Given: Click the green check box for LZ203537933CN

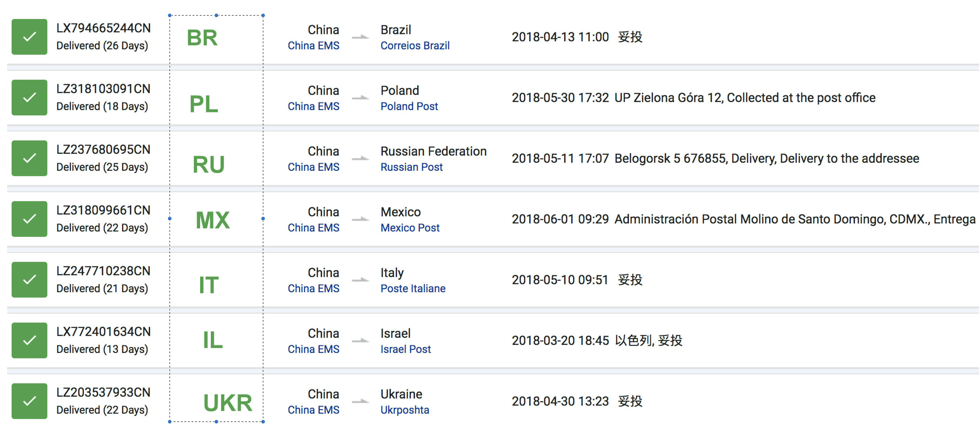Looking at the screenshot, I should pyautogui.click(x=29, y=401).
